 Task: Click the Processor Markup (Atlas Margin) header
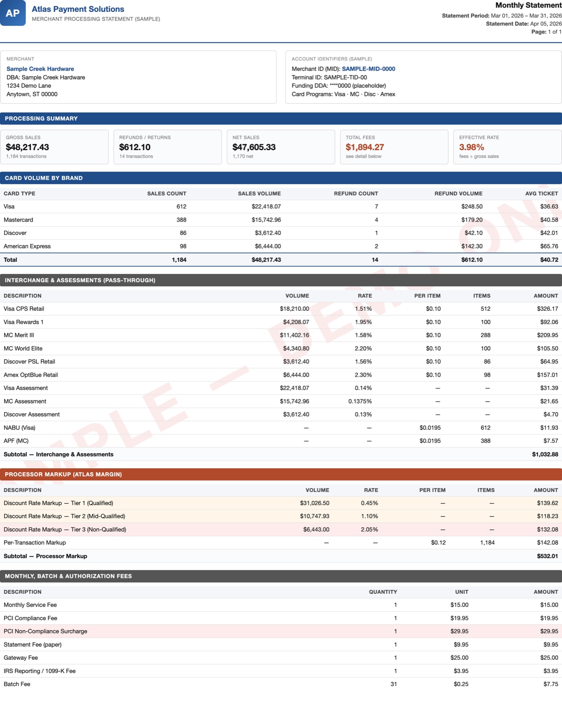point(281,474)
